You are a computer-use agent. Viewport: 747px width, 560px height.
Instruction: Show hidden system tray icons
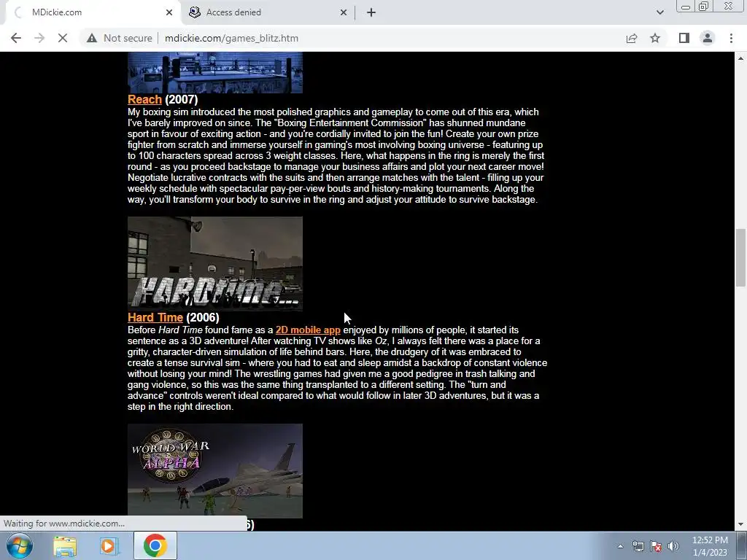coord(620,546)
